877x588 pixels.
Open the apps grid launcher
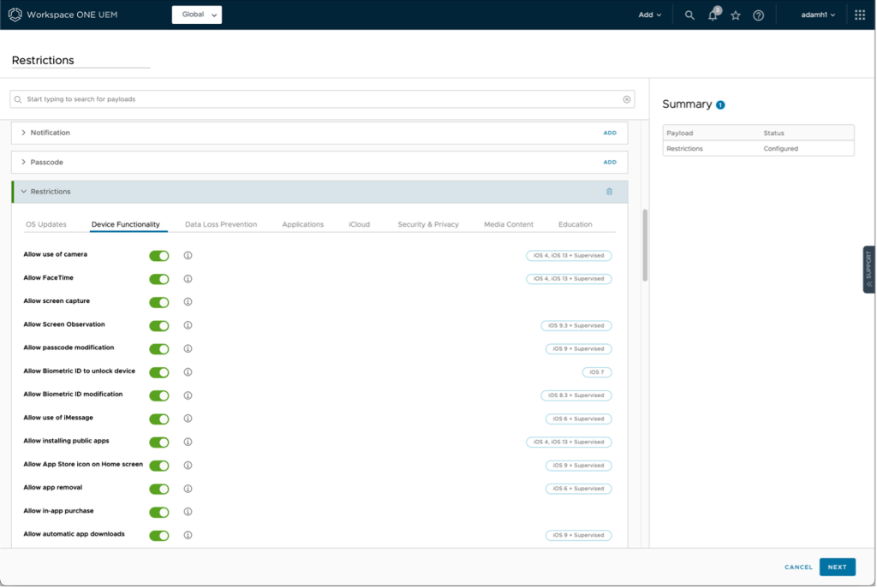(x=860, y=15)
